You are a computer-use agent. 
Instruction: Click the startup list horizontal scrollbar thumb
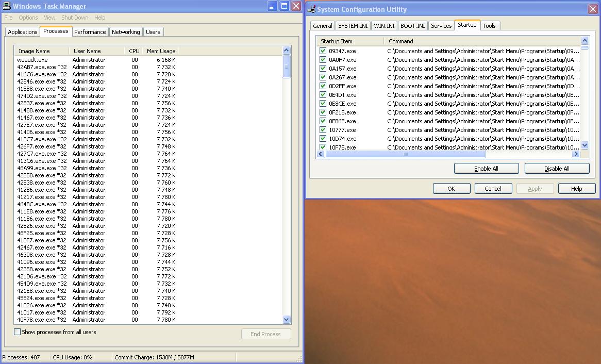click(x=405, y=154)
